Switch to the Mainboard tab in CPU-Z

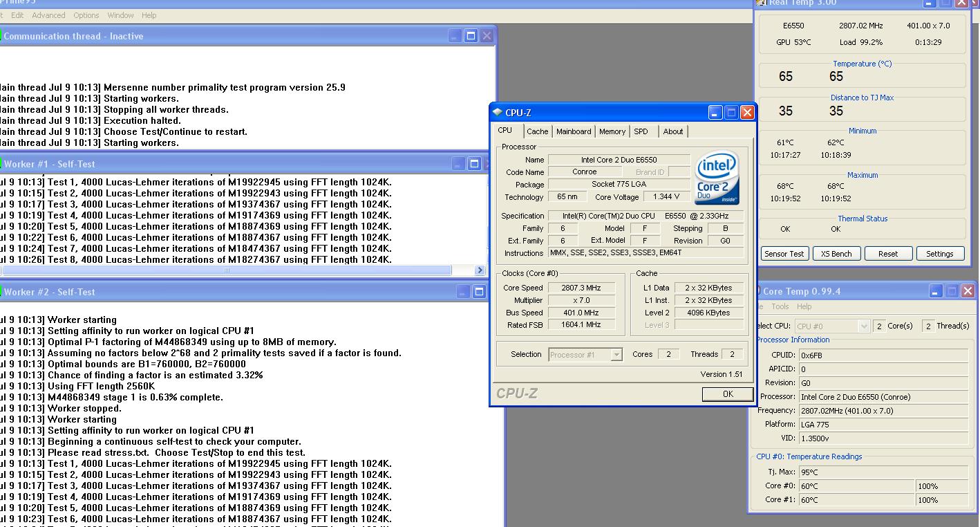[x=574, y=131]
